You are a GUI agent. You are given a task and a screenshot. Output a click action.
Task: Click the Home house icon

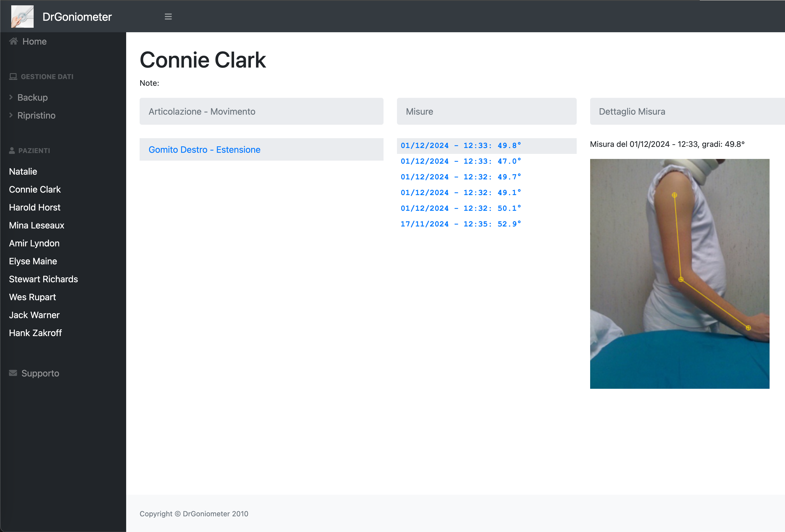click(x=13, y=41)
